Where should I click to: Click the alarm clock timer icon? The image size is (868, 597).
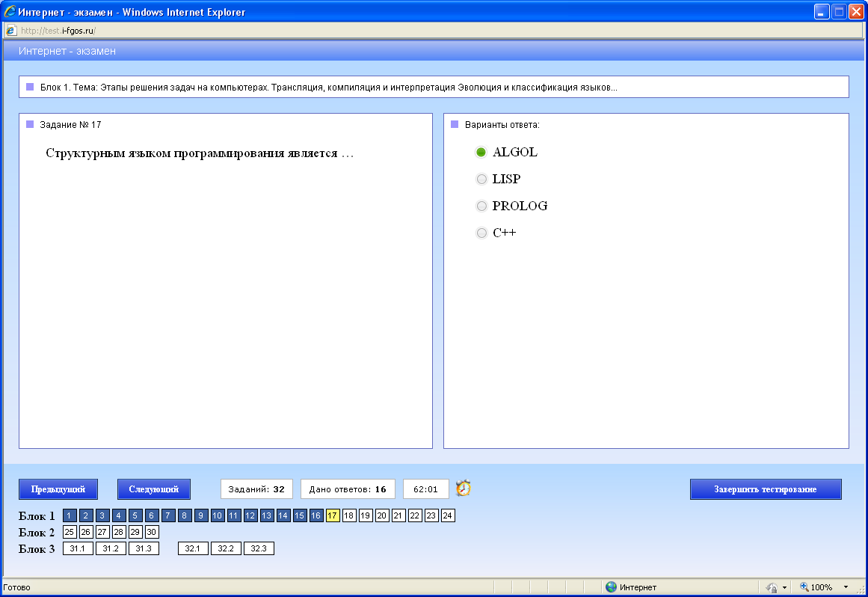click(x=464, y=488)
